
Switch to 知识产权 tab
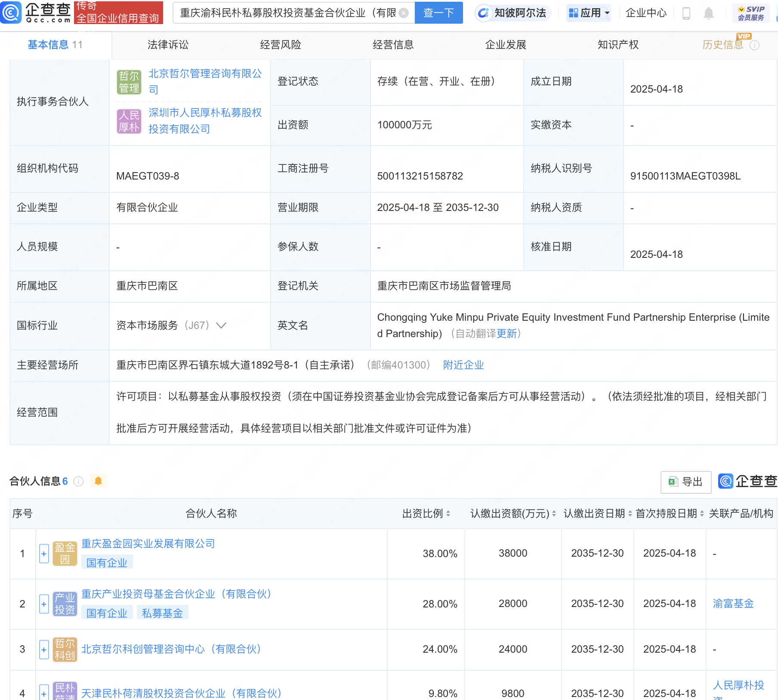[x=618, y=45]
